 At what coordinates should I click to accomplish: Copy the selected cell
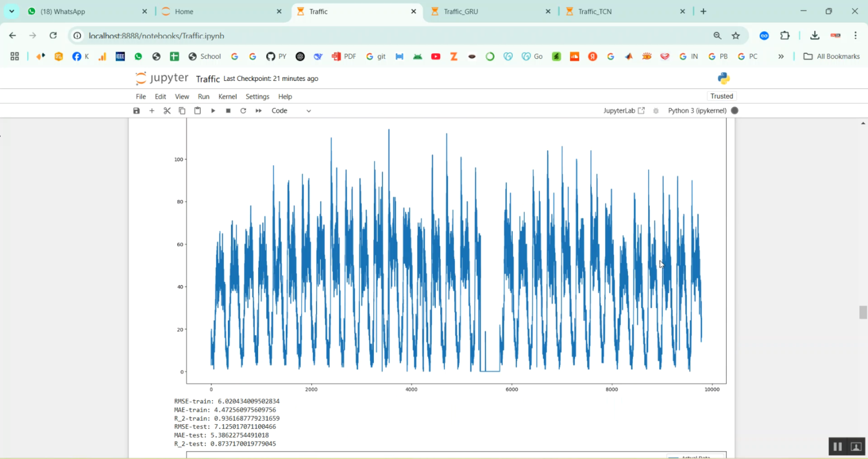pos(182,110)
